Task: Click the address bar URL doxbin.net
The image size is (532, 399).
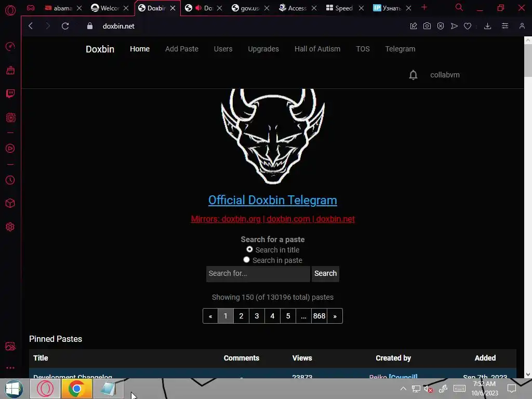Action: tap(118, 26)
